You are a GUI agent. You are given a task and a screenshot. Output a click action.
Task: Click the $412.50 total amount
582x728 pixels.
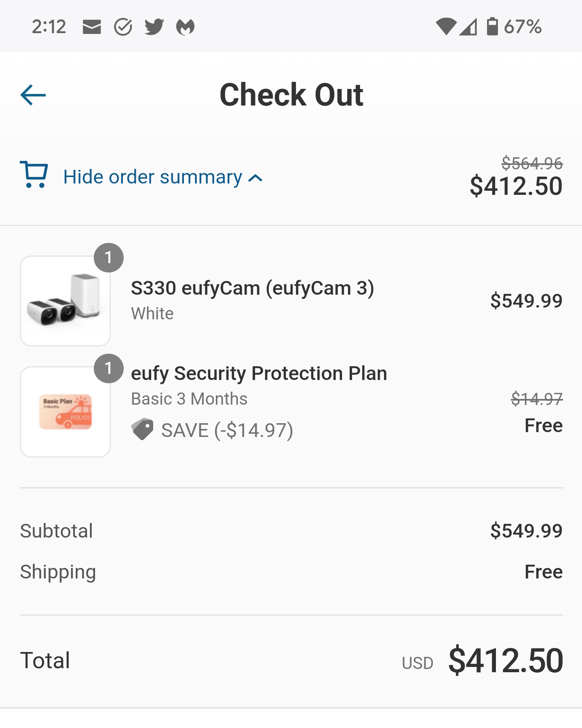pyautogui.click(x=506, y=660)
